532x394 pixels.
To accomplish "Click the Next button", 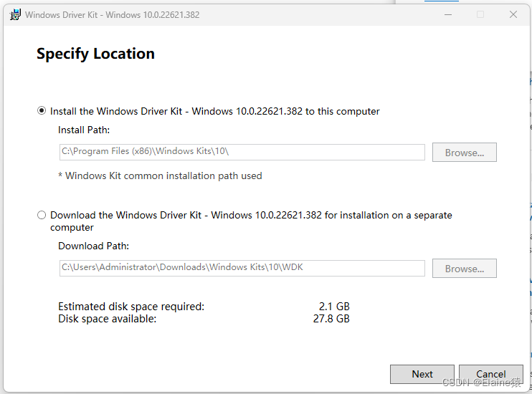I will (422, 374).
